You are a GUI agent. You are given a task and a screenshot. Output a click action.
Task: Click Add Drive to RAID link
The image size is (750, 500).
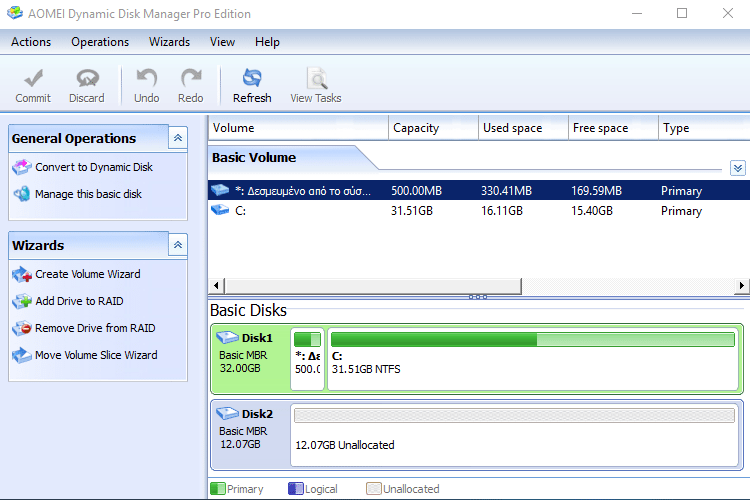pyautogui.click(x=79, y=301)
